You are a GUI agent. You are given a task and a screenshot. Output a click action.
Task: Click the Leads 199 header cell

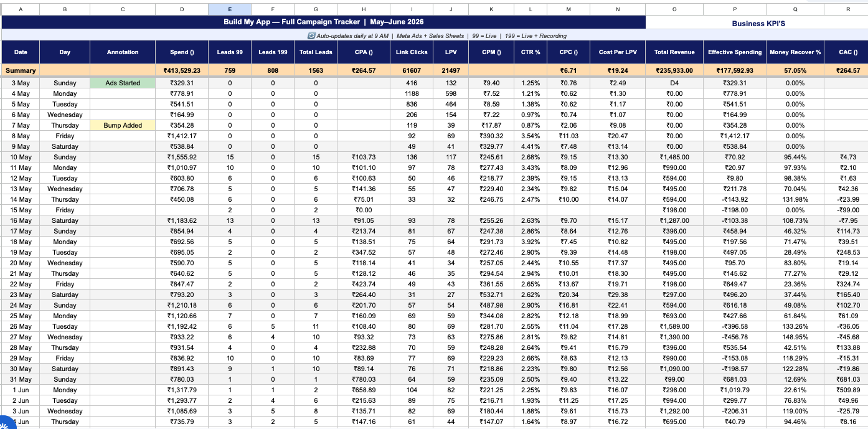click(x=273, y=52)
